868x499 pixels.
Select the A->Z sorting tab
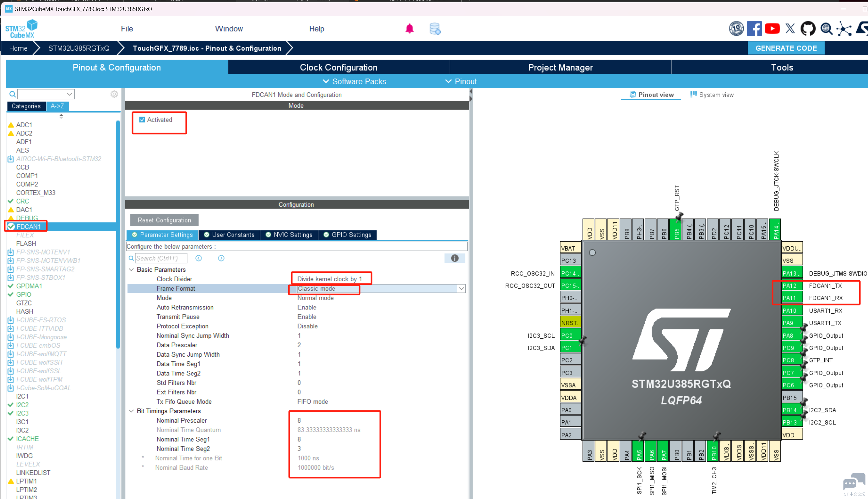[57, 106]
